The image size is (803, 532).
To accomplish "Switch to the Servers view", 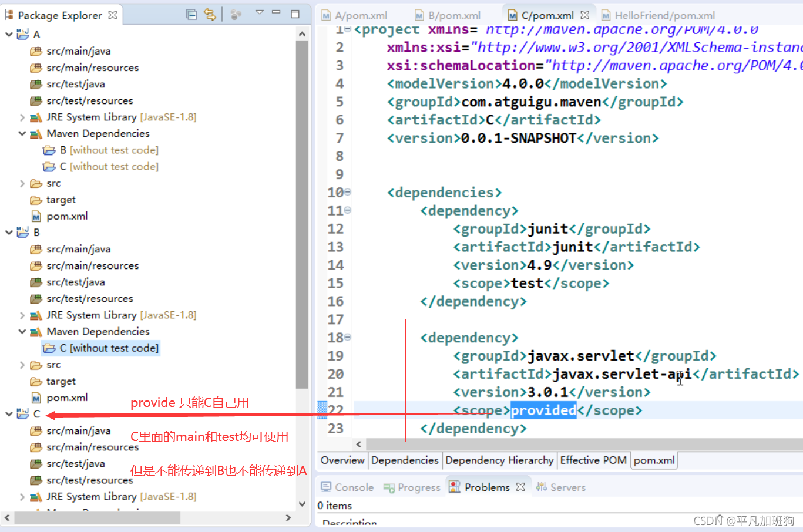I will [561, 487].
